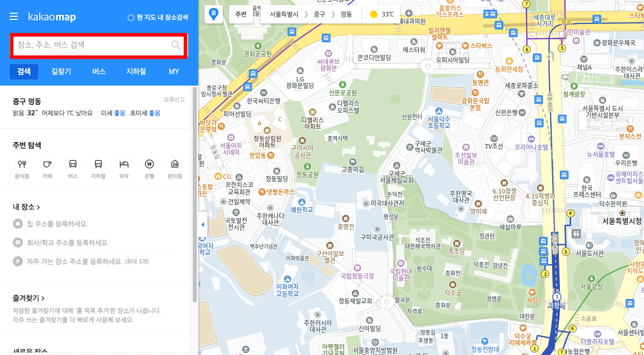Click exit 4 marker near 한국프레스센터
The width and height of the screenshot is (644, 355).
(x=571, y=213)
